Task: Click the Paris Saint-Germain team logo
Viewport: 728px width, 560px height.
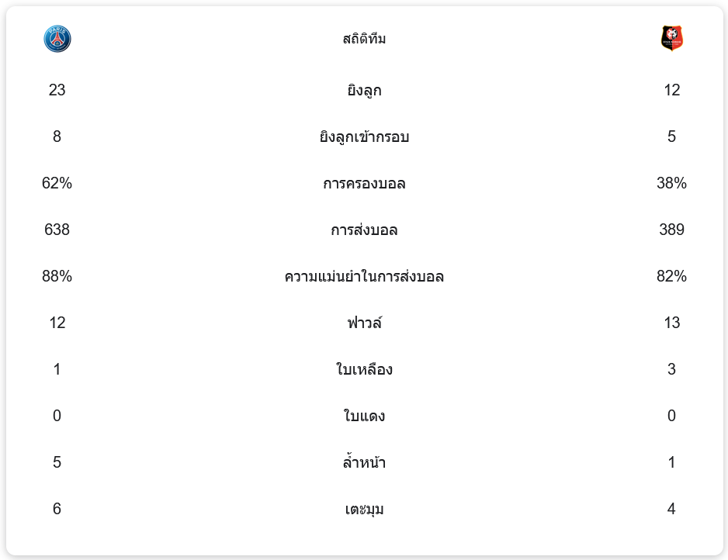Action: pos(57,39)
